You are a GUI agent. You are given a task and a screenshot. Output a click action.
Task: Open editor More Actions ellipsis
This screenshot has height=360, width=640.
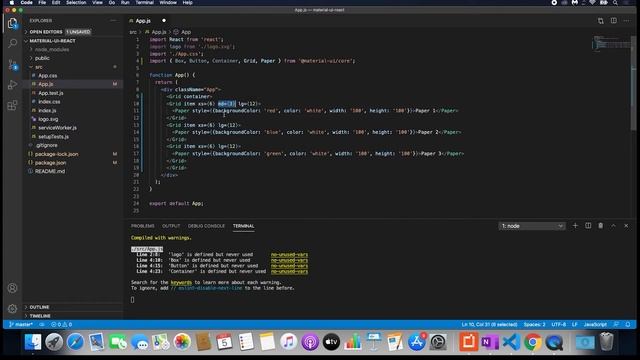tap(627, 20)
